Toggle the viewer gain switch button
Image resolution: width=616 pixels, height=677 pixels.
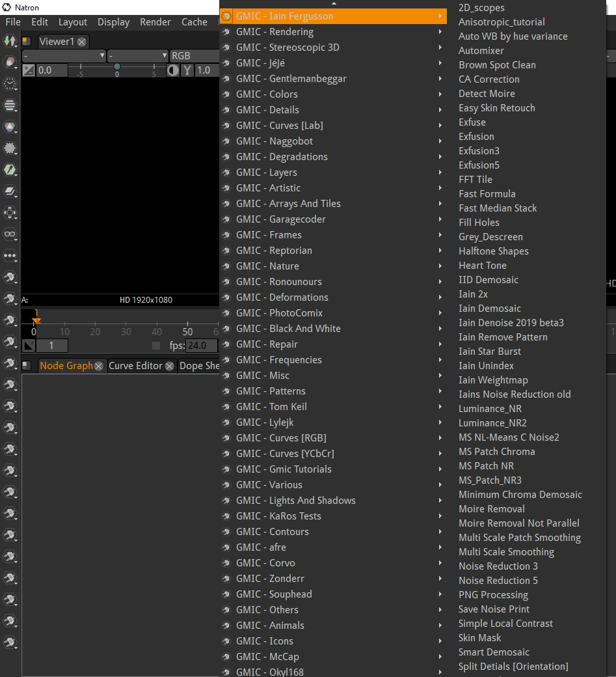pos(29,70)
